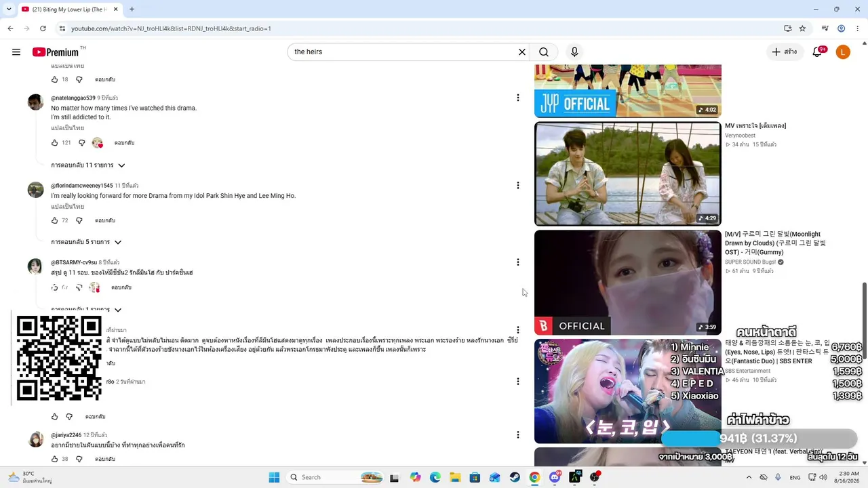Dislike the florindamcweeney1545 comment
The image size is (868, 488).
point(79,220)
